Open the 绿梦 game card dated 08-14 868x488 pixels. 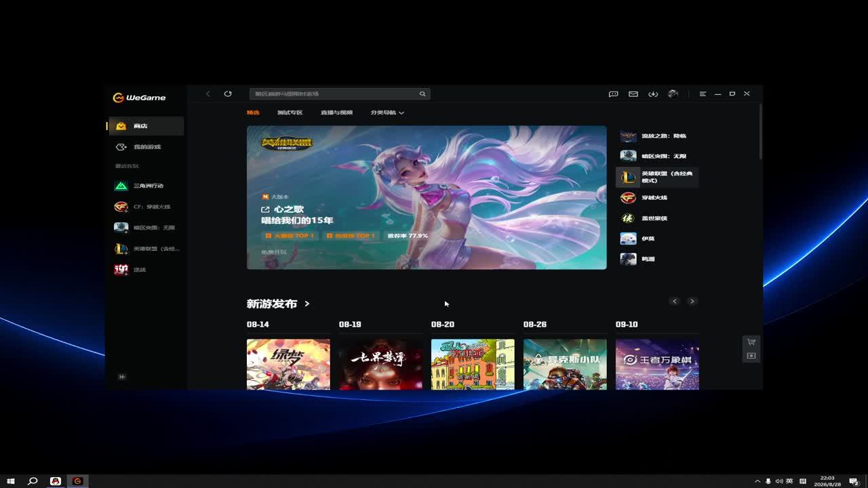pos(288,365)
